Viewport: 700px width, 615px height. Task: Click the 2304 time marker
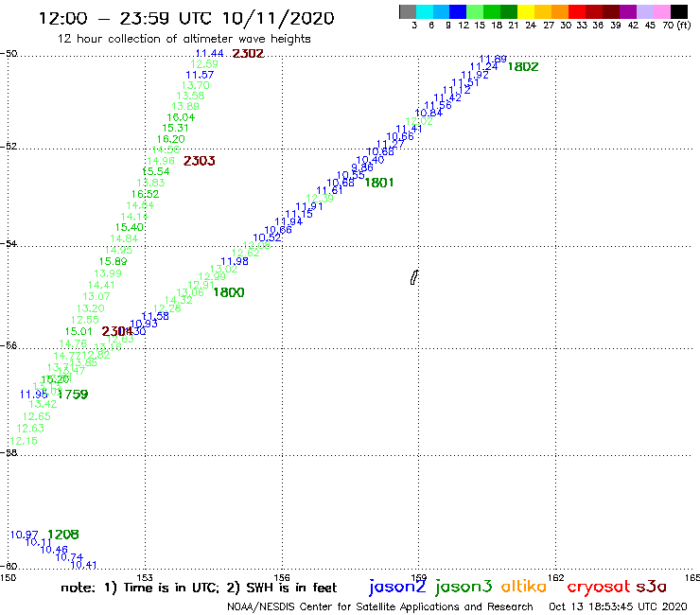tap(117, 331)
